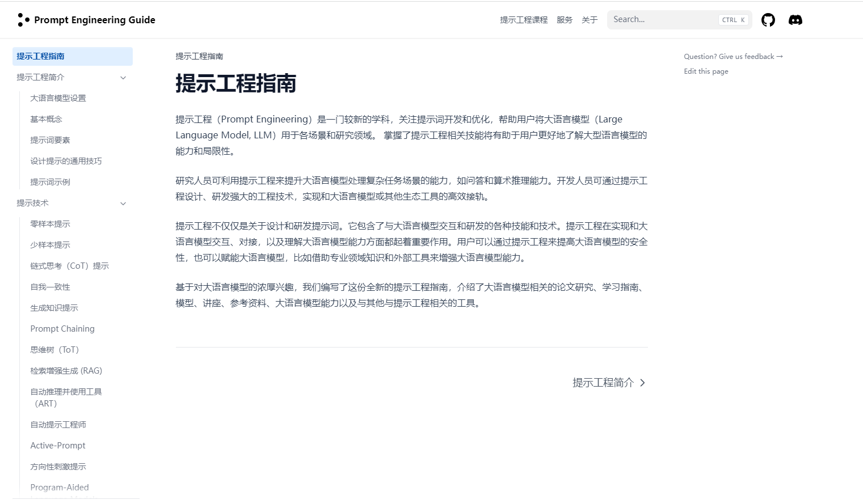Click the Prompt Engineering Guide title

click(95, 20)
